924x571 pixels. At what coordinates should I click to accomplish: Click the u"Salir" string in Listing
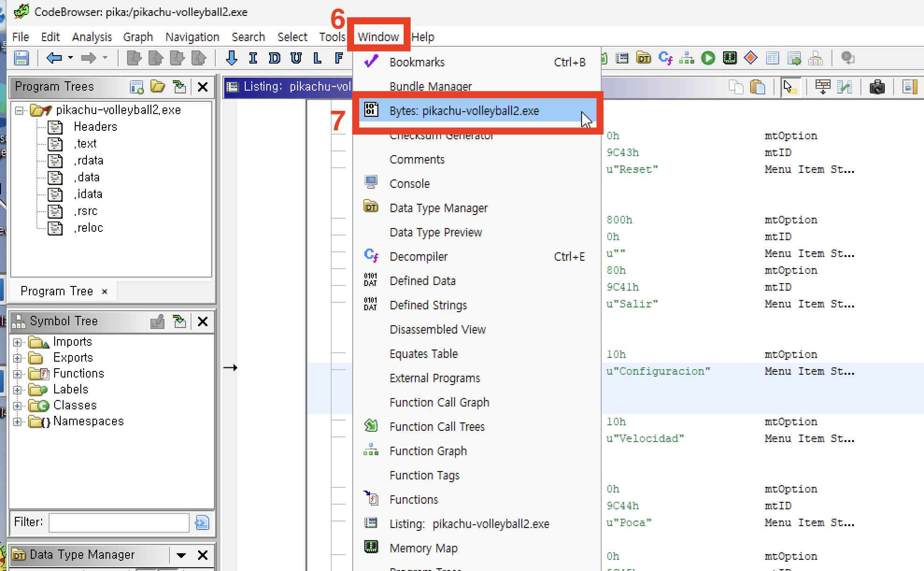click(x=632, y=304)
